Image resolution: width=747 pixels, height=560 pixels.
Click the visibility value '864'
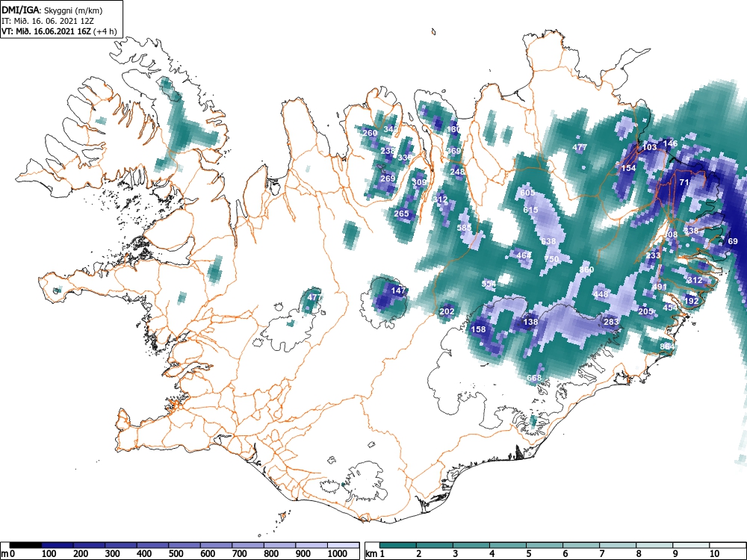(667, 346)
